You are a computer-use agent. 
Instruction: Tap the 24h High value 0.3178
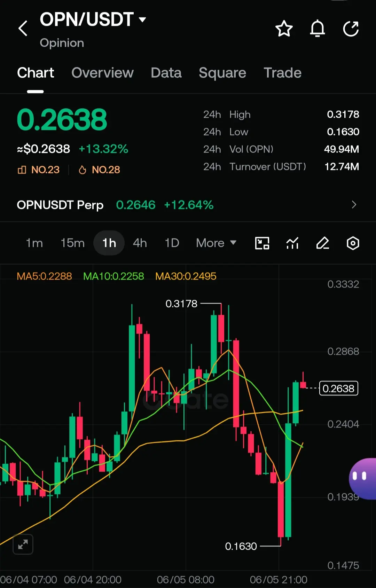pyautogui.click(x=343, y=114)
